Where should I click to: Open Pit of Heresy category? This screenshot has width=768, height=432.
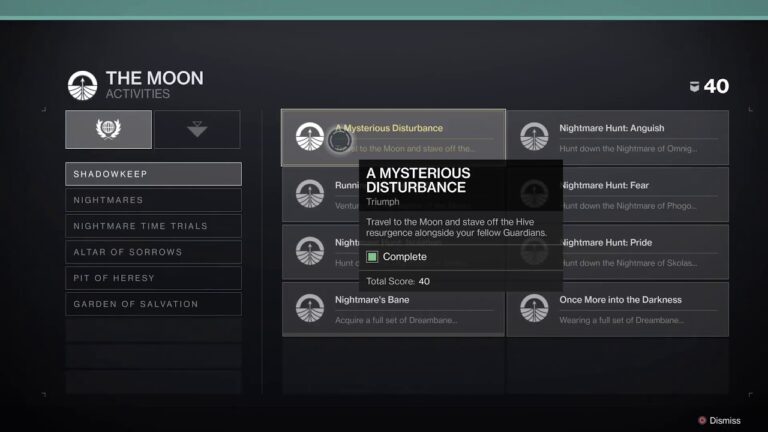tap(153, 278)
